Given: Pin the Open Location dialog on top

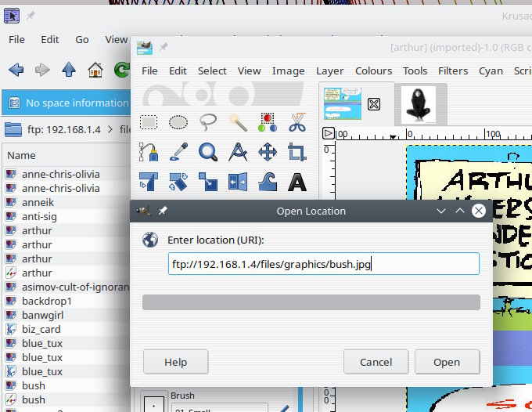Looking at the screenshot, I should [163, 211].
